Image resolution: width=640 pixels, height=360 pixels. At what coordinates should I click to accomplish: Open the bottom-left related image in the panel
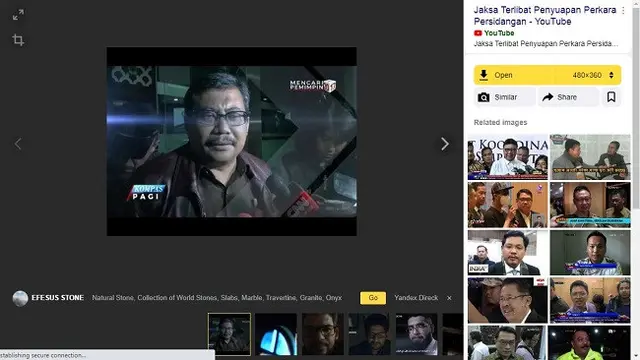tap(508, 343)
